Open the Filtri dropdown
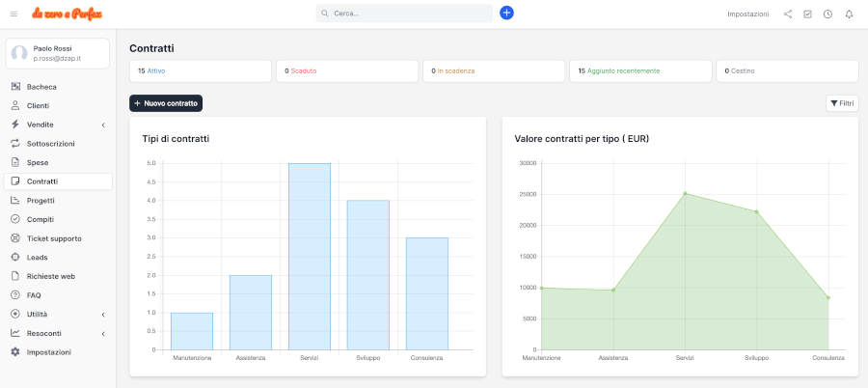The width and height of the screenshot is (868, 388). coord(842,103)
